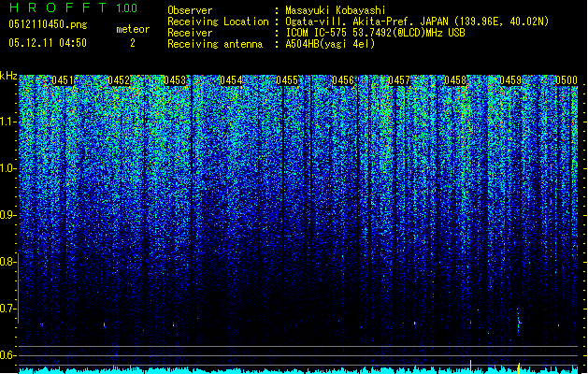Click the 0453 time marker
Image resolution: width=588 pixels, height=374 pixels.
(x=175, y=80)
